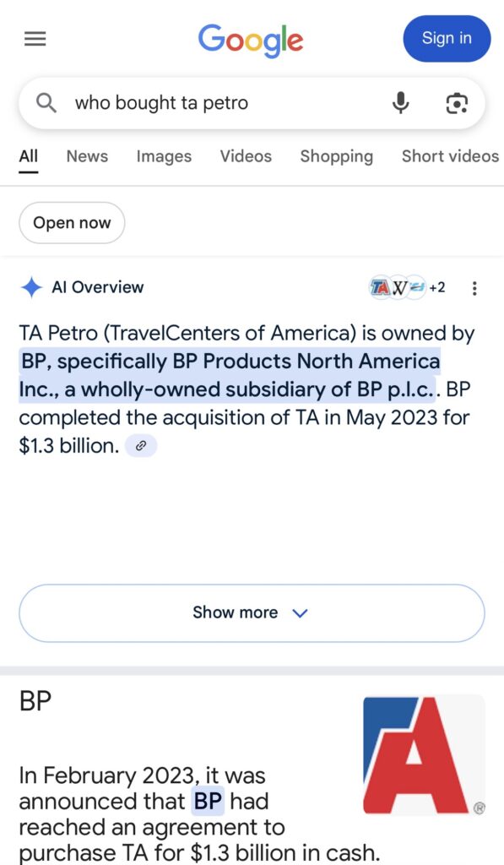504x865 pixels.
Task: Switch to the Images tab
Action: 164,156
